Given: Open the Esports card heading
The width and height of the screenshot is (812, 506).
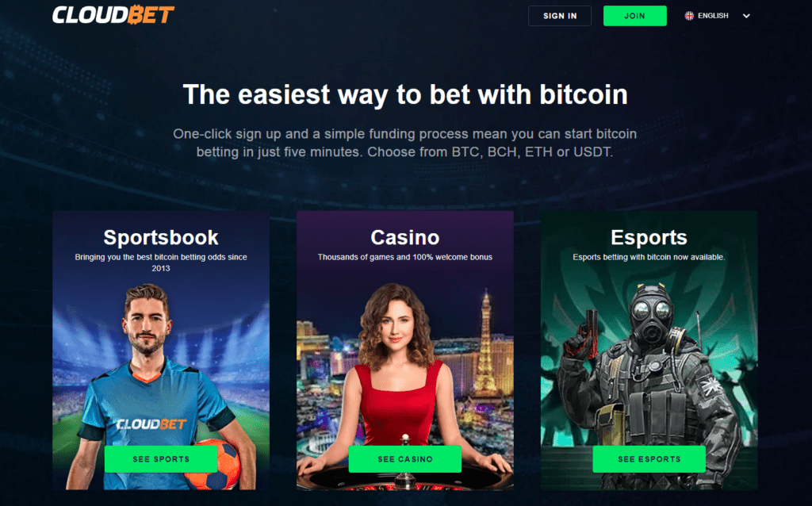Looking at the screenshot, I should pyautogui.click(x=649, y=238).
